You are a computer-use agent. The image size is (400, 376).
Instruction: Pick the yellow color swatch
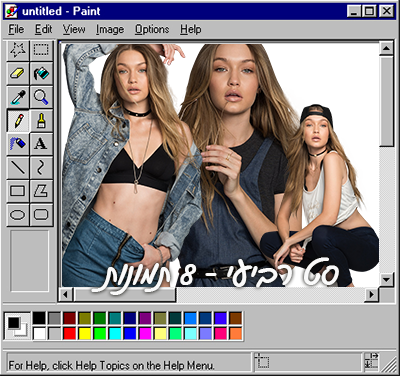pos(85,333)
